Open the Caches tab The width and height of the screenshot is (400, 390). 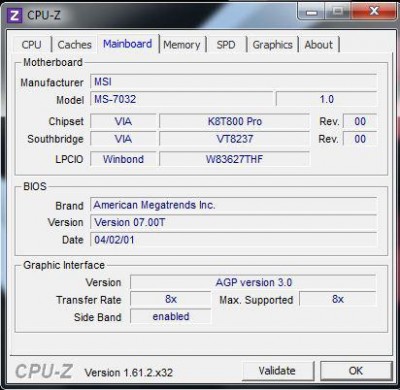click(x=74, y=45)
